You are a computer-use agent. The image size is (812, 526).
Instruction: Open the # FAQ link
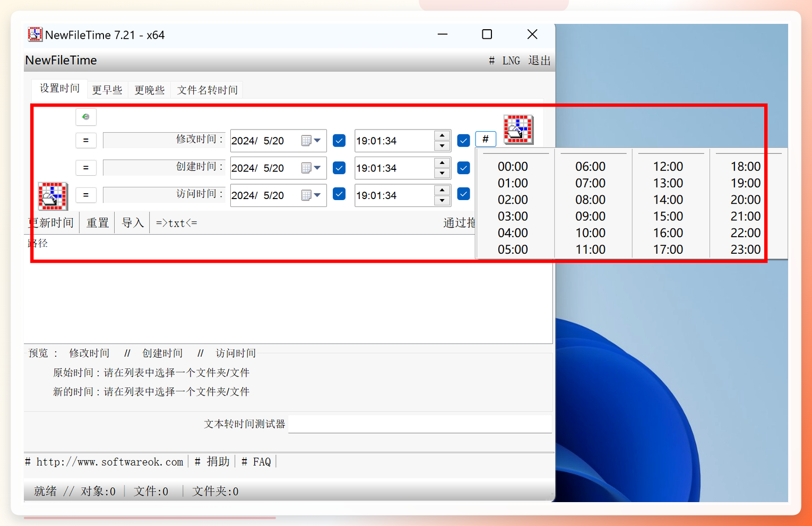click(256, 462)
